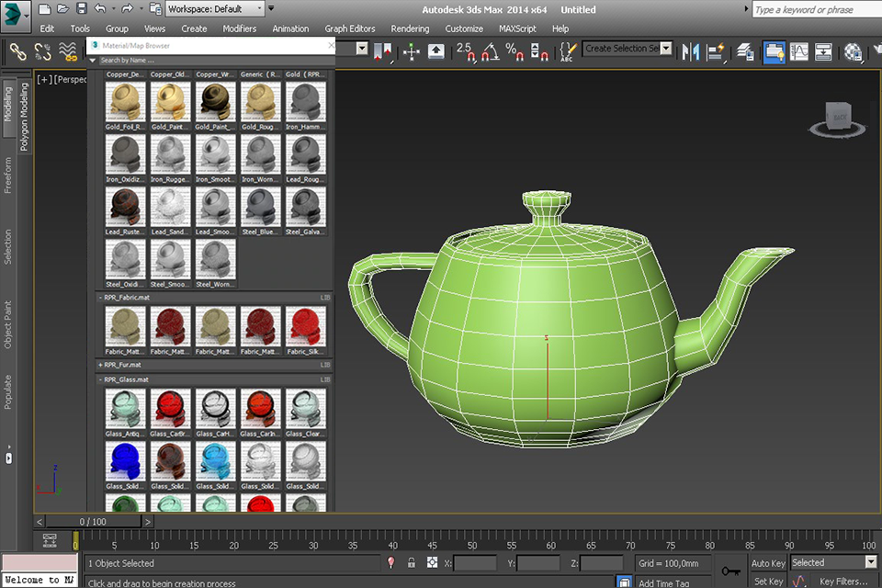Toggle the selection lock padlock icon

click(x=411, y=563)
